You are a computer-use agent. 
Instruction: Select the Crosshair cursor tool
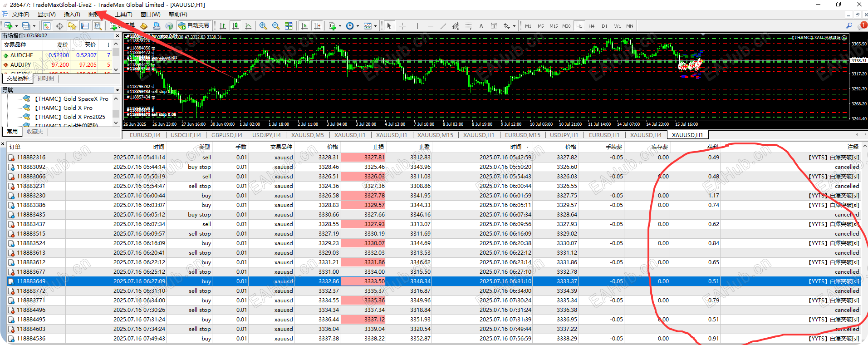point(402,26)
